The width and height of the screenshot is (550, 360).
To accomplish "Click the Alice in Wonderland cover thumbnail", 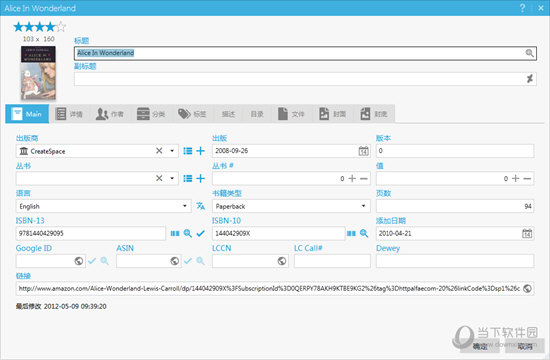I will click(x=38, y=73).
